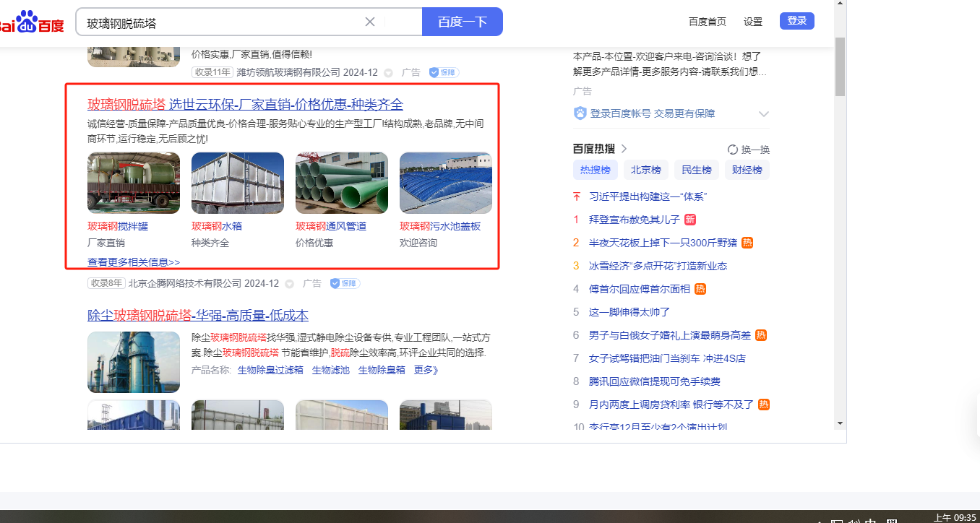Open the 设置 menu
This screenshot has height=523, width=980.
tap(753, 22)
